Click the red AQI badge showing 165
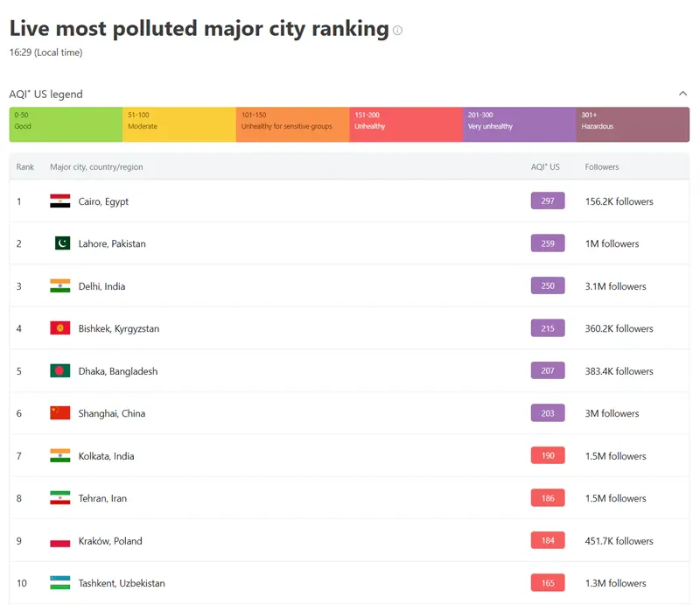Image resolution: width=700 pixels, height=605 pixels. pyautogui.click(x=548, y=583)
